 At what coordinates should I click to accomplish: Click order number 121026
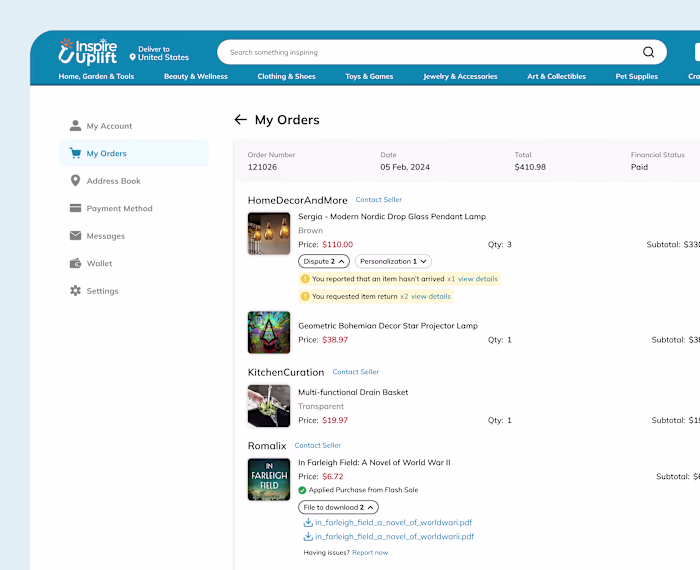tap(262, 167)
